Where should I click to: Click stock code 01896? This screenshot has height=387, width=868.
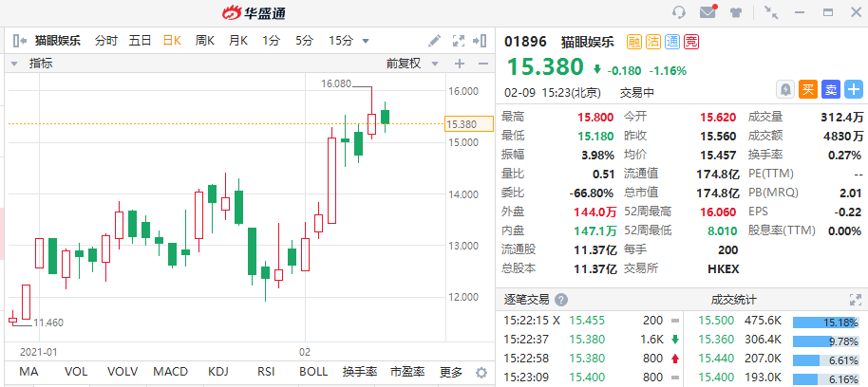tap(525, 42)
